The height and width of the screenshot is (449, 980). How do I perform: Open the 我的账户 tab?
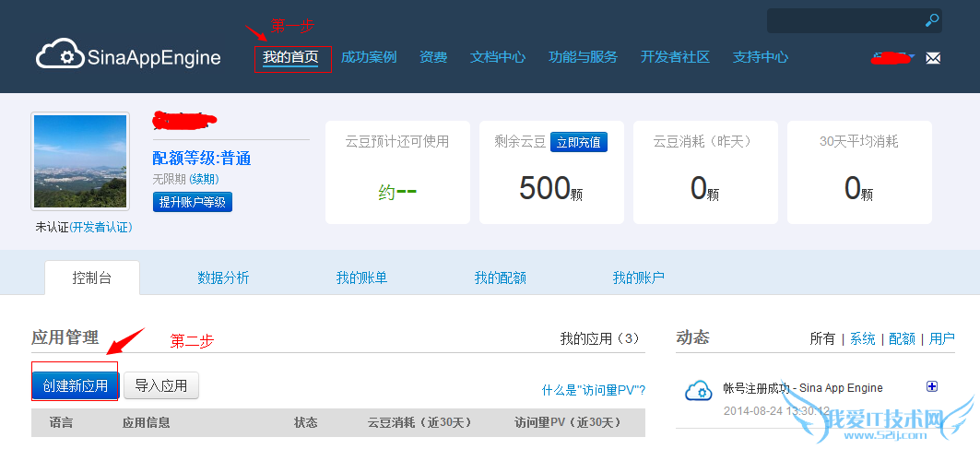(x=638, y=278)
